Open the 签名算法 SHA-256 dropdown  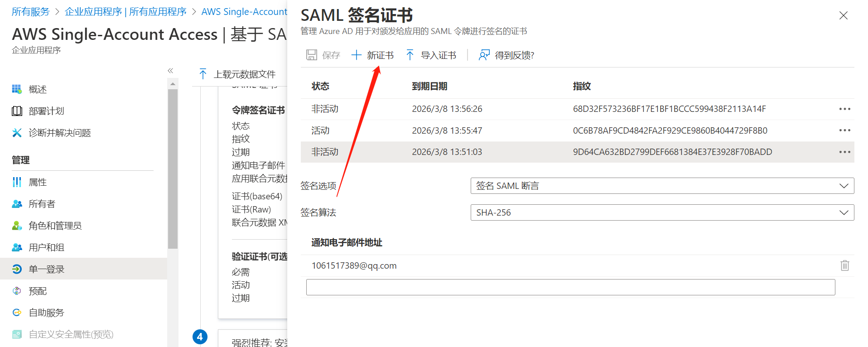pyautogui.click(x=662, y=212)
